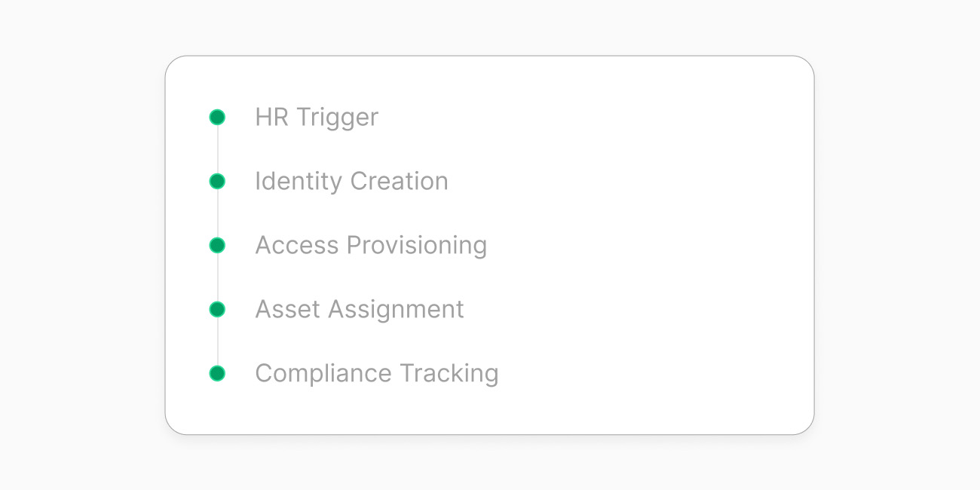Image resolution: width=980 pixels, height=490 pixels.
Task: Click the Compliance Tracking timeline dot
Action: click(217, 373)
